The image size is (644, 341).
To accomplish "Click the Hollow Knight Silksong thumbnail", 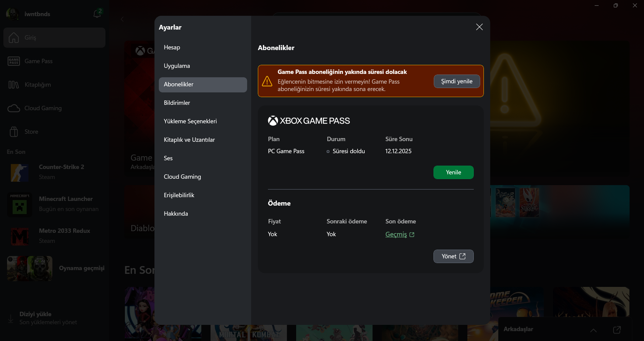I will (x=529, y=202).
